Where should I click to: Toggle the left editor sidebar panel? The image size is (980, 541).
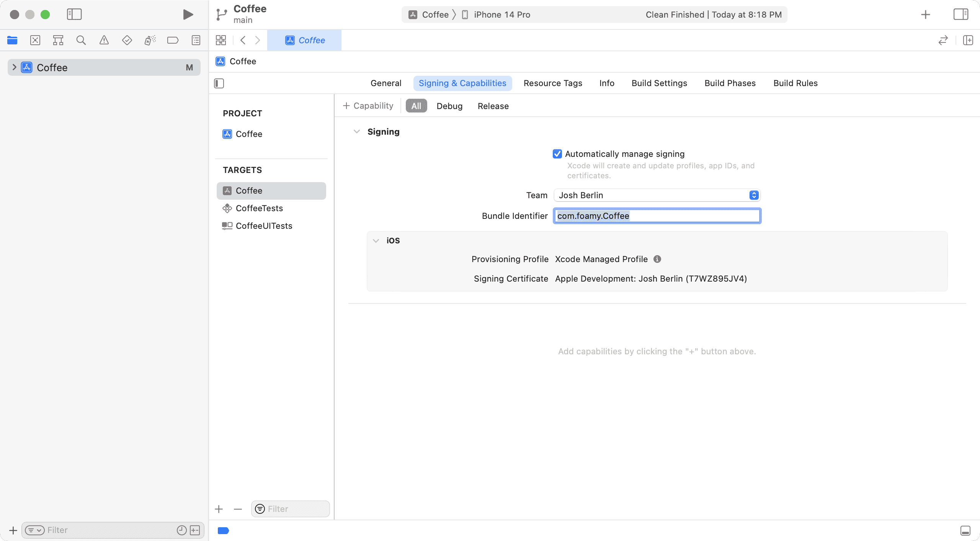(218, 83)
